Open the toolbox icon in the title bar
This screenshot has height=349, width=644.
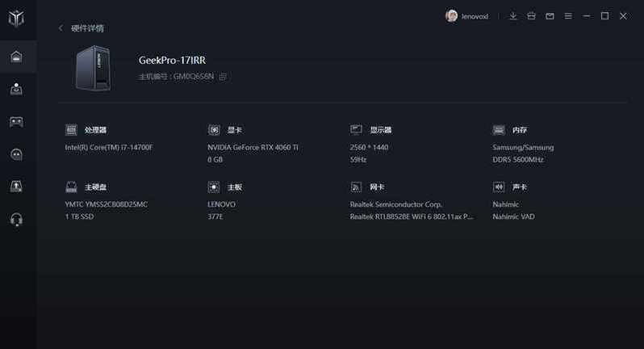coord(532,16)
